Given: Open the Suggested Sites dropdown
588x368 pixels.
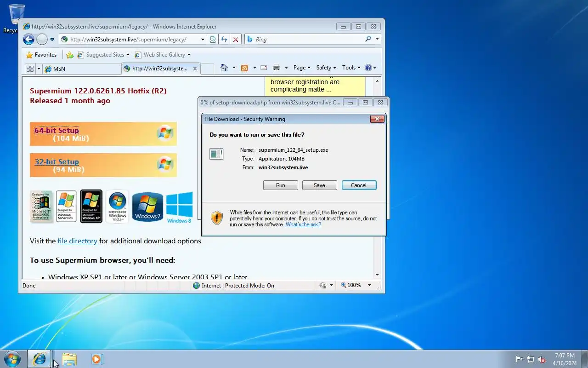Looking at the screenshot, I should [x=103, y=55].
